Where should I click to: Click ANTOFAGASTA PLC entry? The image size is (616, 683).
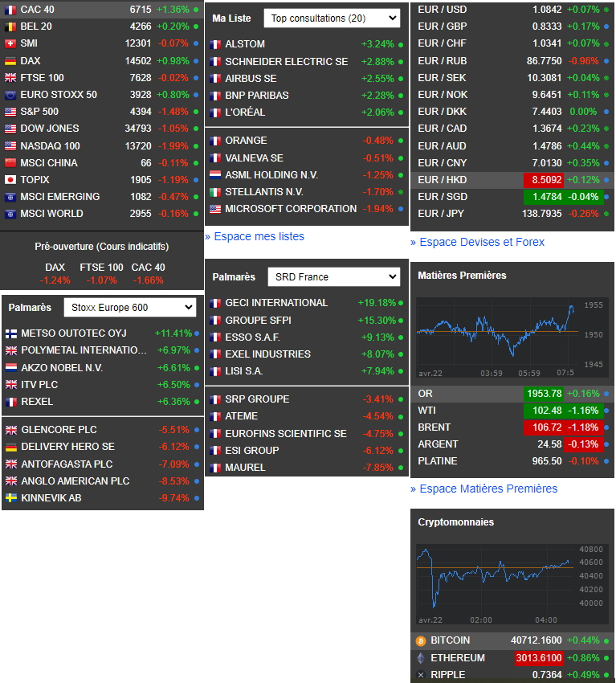click(67, 464)
